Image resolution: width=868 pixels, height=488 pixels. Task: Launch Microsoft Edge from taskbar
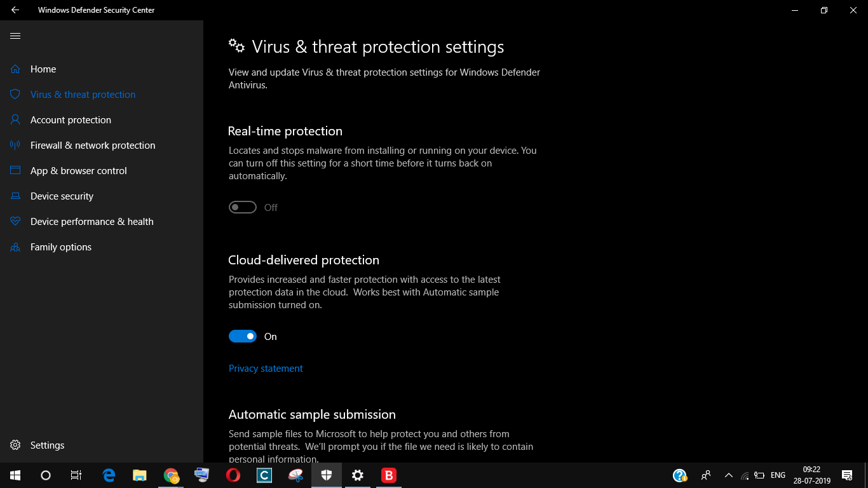pyautogui.click(x=109, y=475)
